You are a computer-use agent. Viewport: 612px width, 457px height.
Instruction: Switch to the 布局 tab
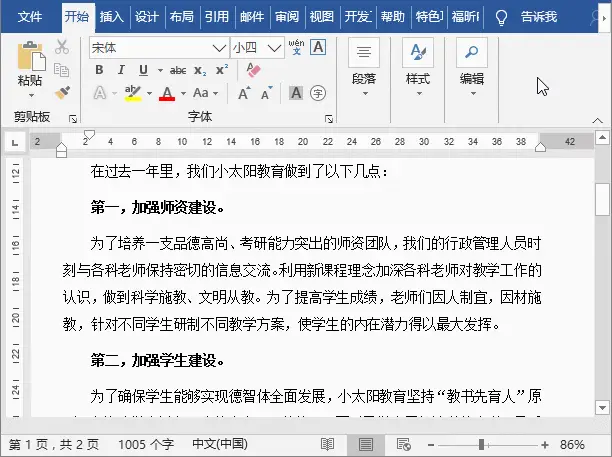tap(181, 17)
